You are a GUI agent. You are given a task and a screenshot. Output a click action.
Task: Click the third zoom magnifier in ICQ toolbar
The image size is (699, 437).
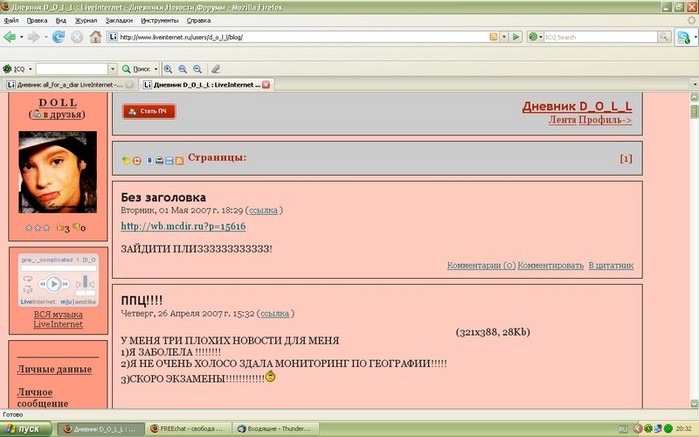coord(197,69)
